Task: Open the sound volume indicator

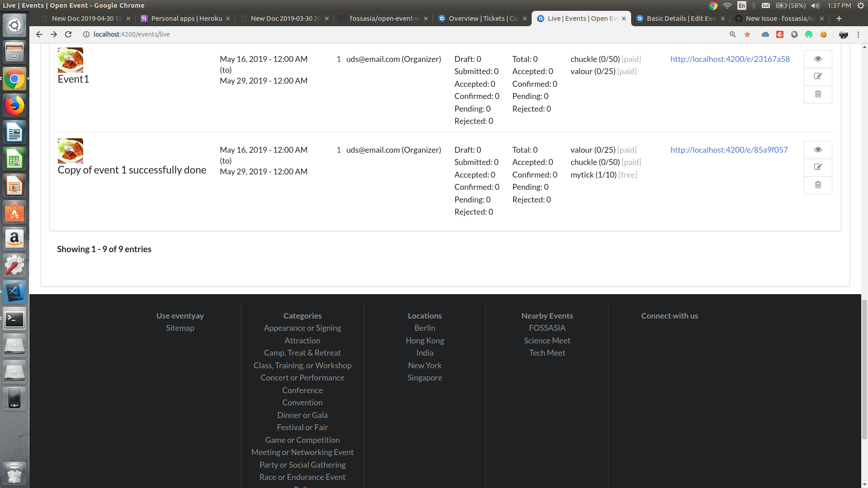Action: (816, 5)
